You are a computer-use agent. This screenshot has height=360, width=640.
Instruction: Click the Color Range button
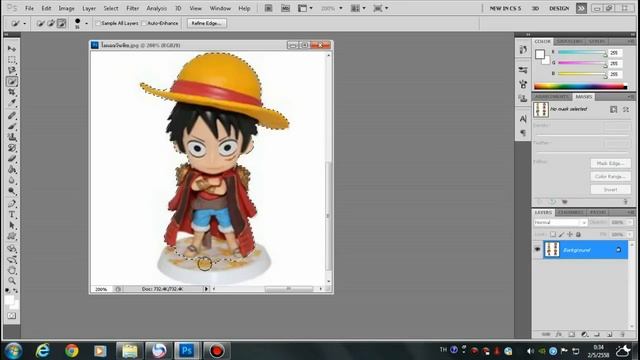[610, 176]
